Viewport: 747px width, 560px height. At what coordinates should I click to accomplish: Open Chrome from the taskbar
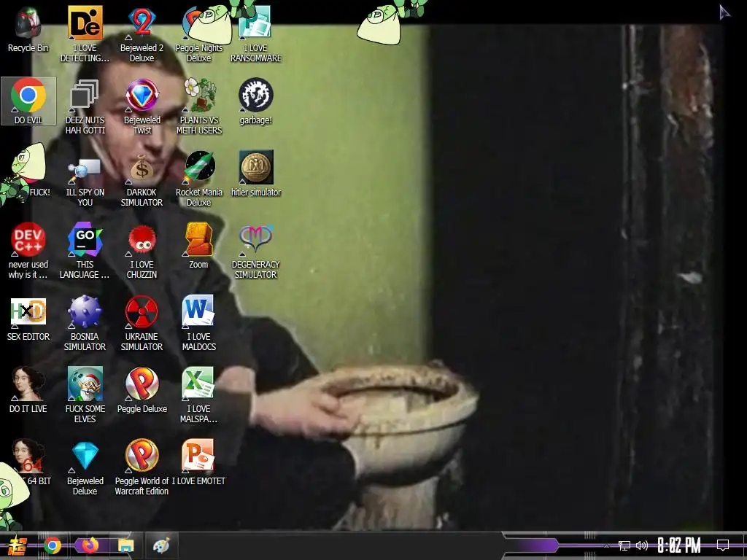(53, 545)
